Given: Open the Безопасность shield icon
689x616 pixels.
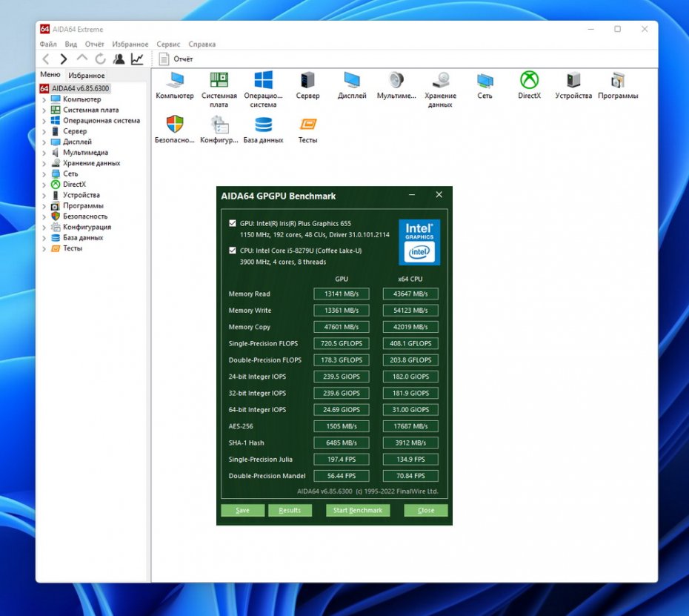Looking at the screenshot, I should coord(174,125).
